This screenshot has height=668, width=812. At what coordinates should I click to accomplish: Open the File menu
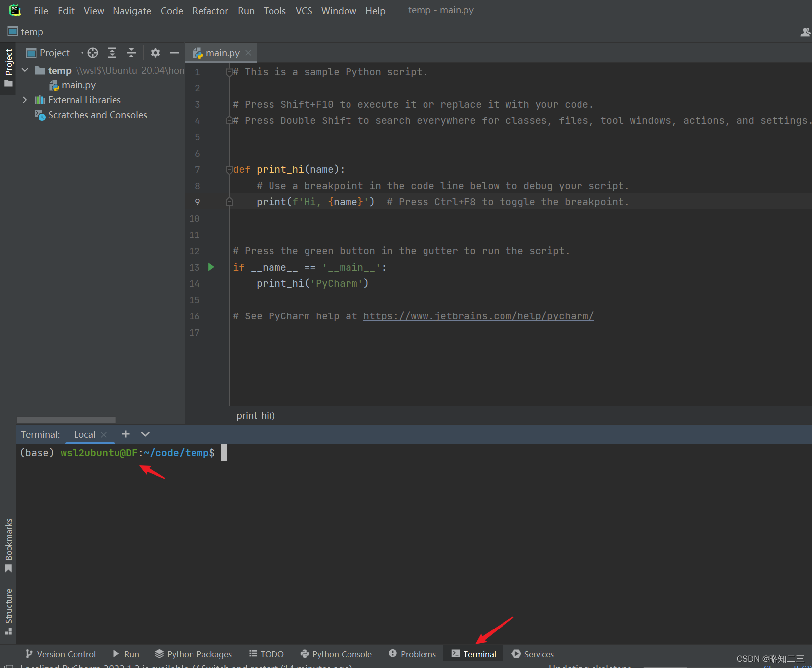click(40, 11)
